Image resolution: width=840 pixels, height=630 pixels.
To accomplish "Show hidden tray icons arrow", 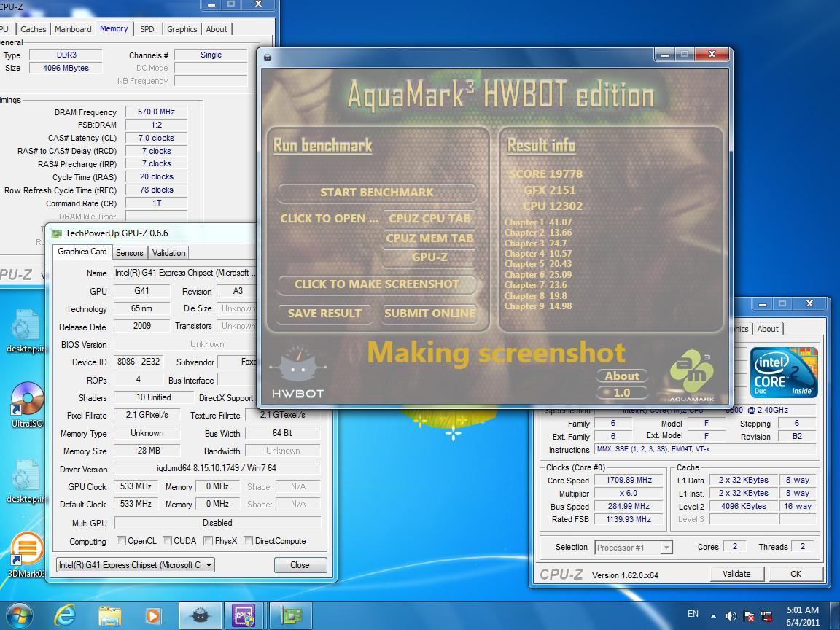I will pos(713,616).
